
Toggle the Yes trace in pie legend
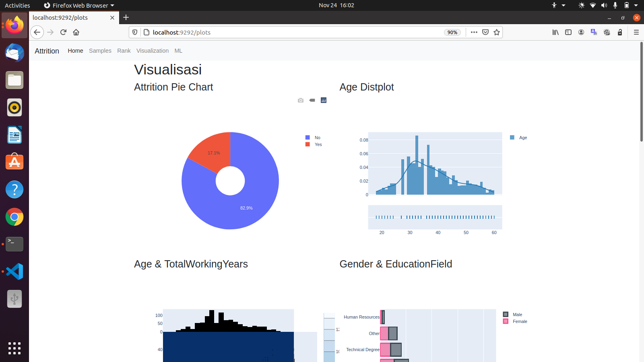[314, 144]
